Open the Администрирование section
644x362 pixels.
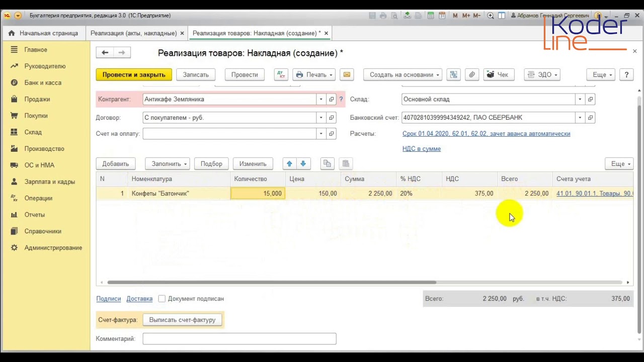[53, 248]
